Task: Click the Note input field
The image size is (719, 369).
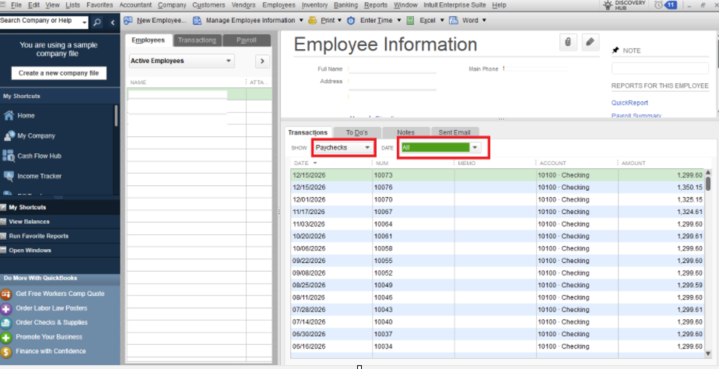Action: (660, 68)
